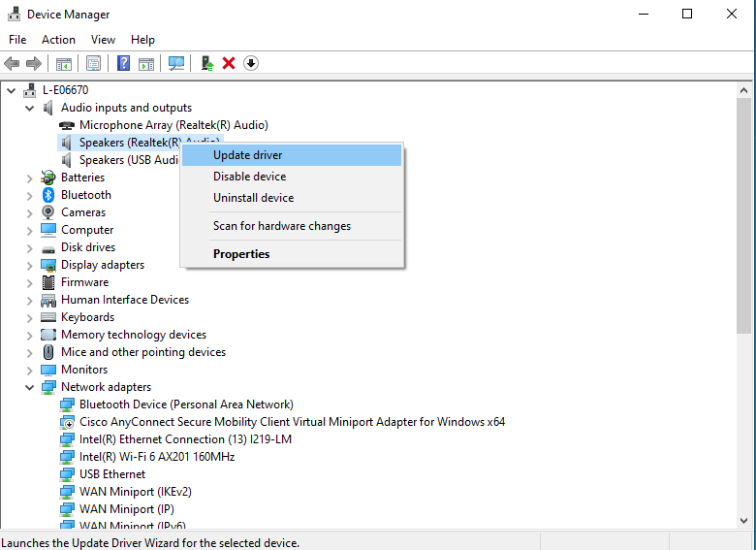The height and width of the screenshot is (550, 756).
Task: Expand the Bluetooth category
Action: [29, 195]
